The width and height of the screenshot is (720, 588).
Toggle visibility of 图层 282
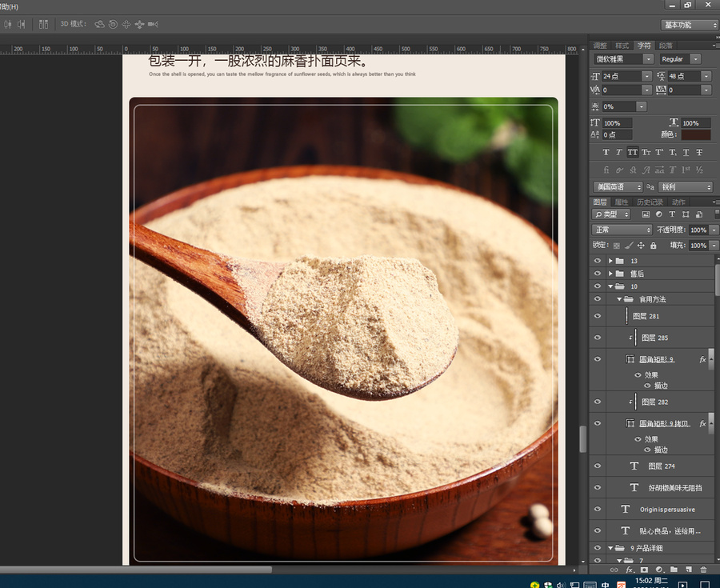pos(598,402)
